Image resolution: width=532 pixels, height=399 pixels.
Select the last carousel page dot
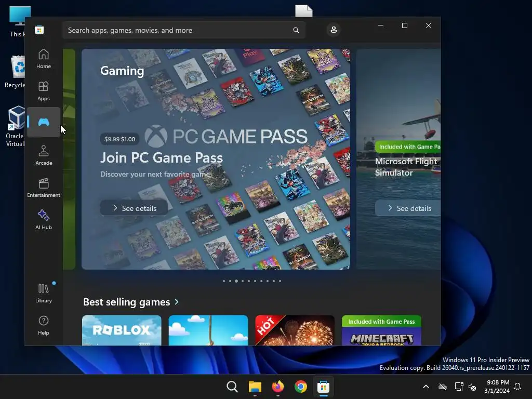pos(280,281)
